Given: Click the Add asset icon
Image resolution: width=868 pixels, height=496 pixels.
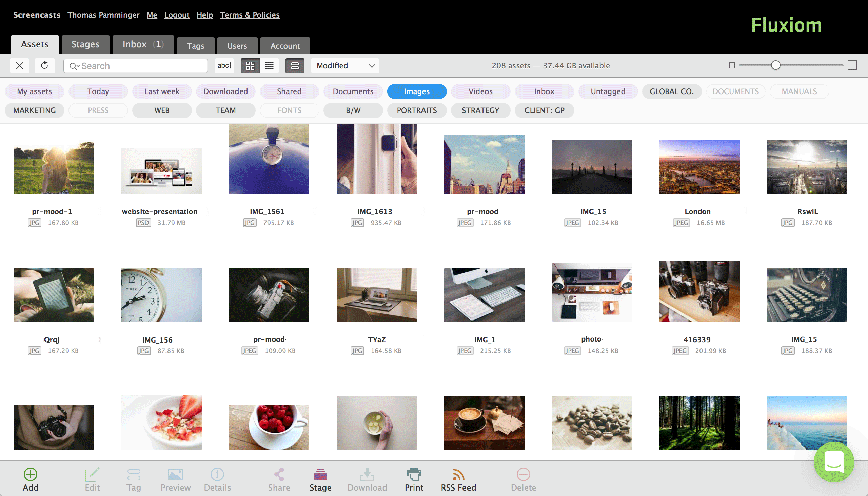Looking at the screenshot, I should 30,474.
